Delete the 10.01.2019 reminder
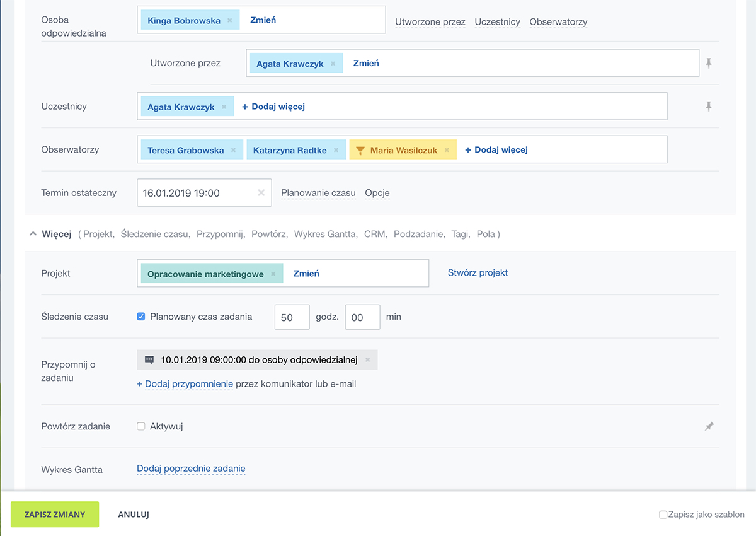The height and width of the screenshot is (536, 756). point(367,360)
